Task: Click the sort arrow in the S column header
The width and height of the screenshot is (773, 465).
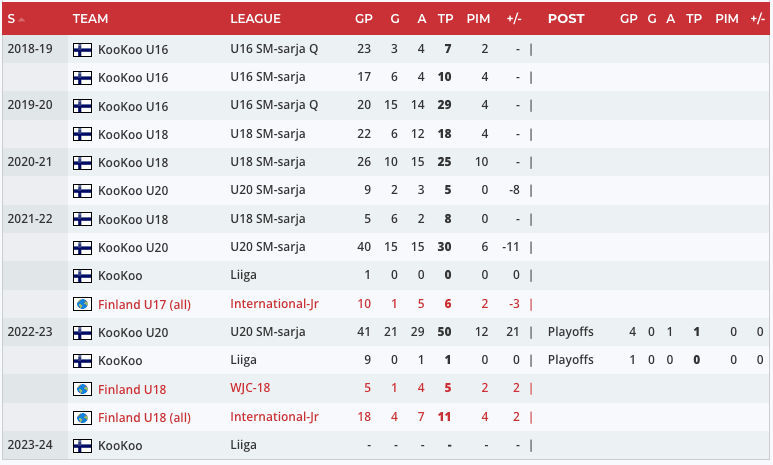Action: (22, 19)
